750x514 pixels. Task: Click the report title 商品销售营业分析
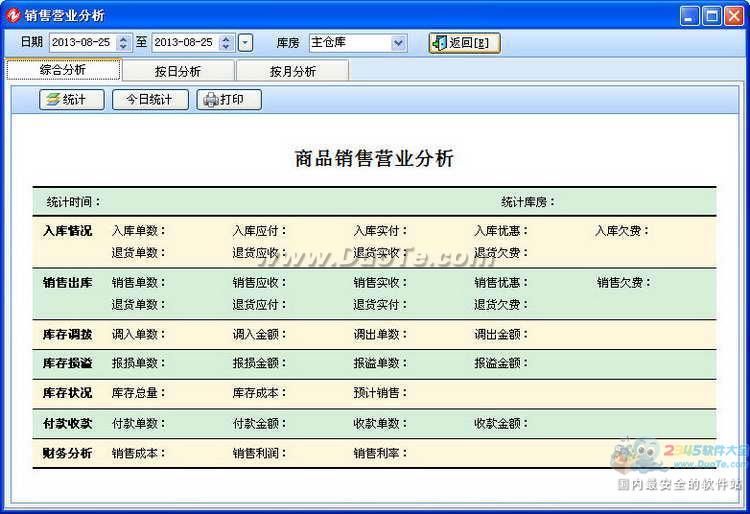[x=374, y=158]
